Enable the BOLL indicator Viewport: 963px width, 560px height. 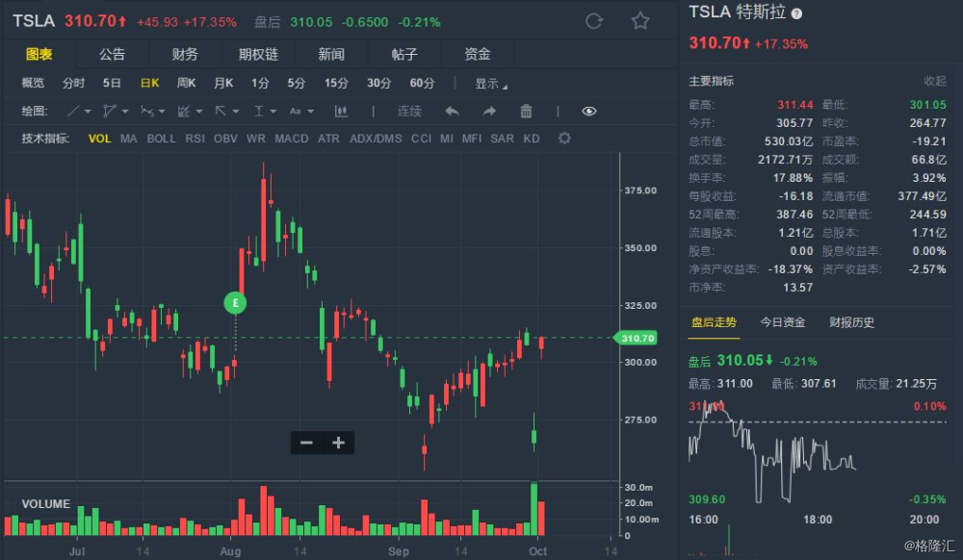(161, 139)
